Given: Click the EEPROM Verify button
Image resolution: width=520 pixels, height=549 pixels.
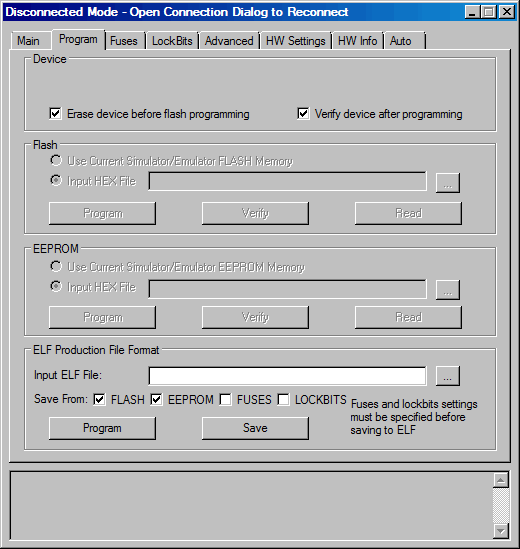Looking at the screenshot, I should click(255, 317).
